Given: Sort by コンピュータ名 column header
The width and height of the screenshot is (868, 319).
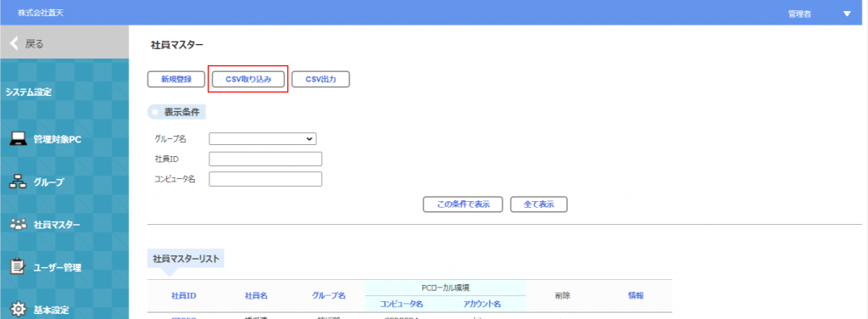Looking at the screenshot, I should (401, 304).
